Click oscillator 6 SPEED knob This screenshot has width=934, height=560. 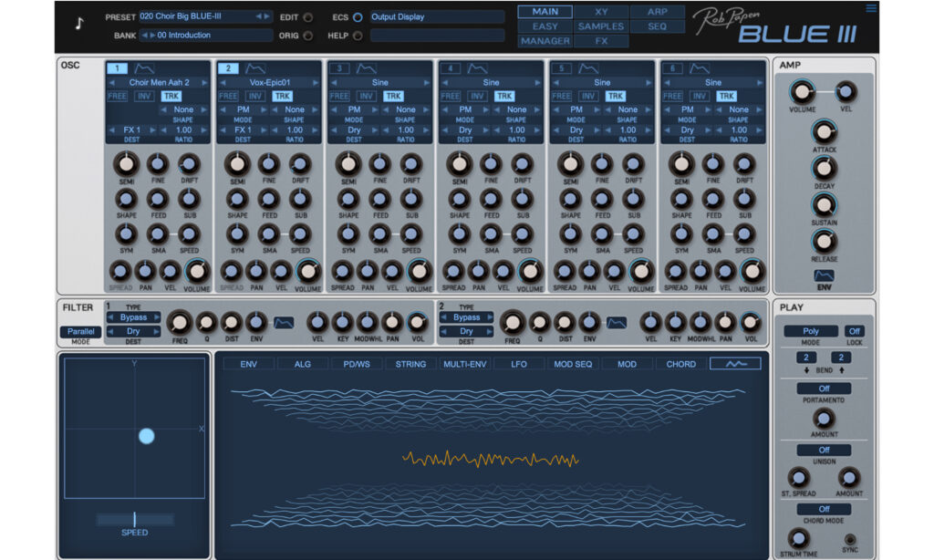tap(744, 234)
